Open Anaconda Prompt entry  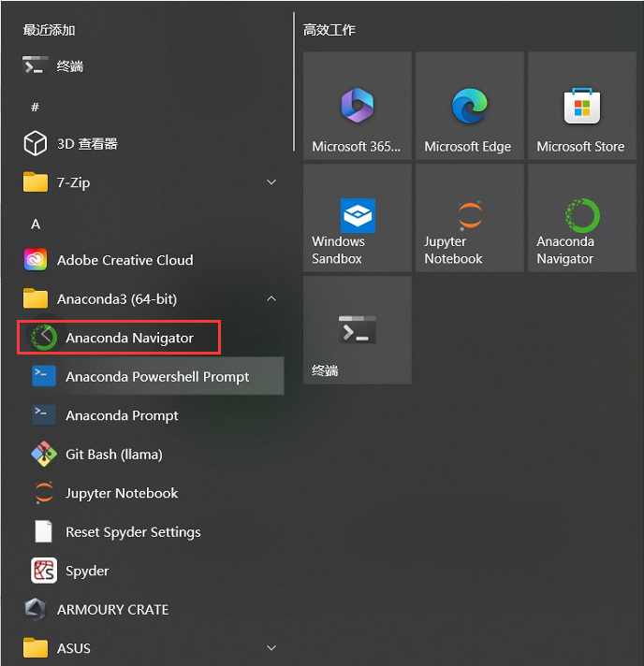pyautogui.click(x=121, y=415)
